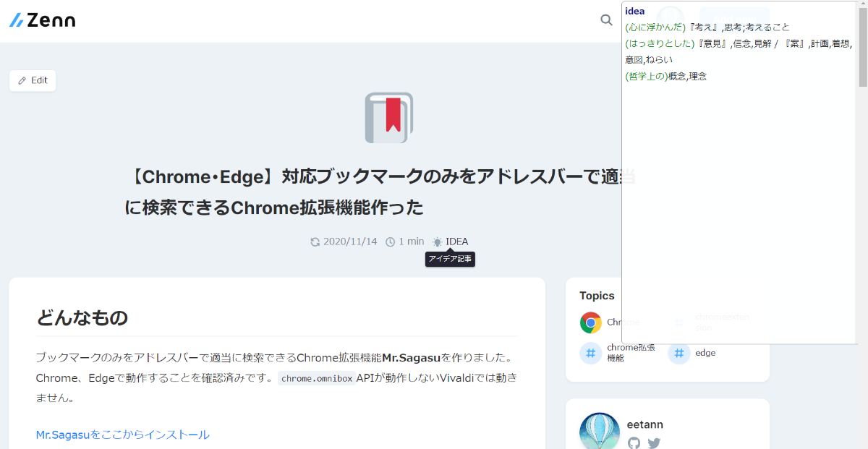This screenshot has height=449, width=868.
Task: Click the article title text
Action: pyautogui.click(x=381, y=192)
